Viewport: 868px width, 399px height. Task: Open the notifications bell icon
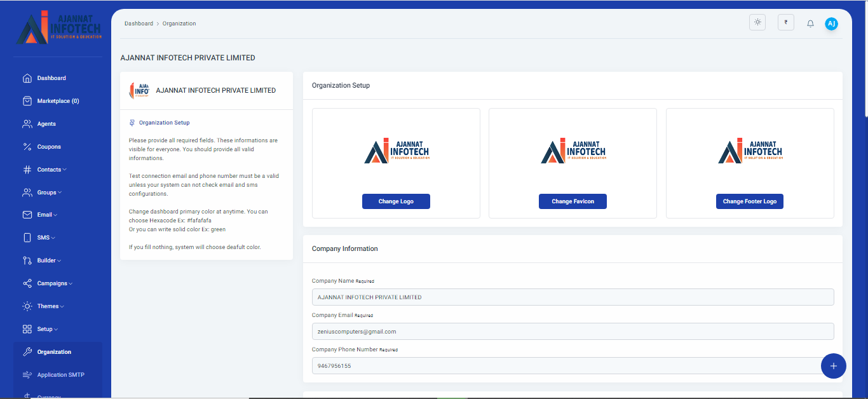click(x=810, y=24)
